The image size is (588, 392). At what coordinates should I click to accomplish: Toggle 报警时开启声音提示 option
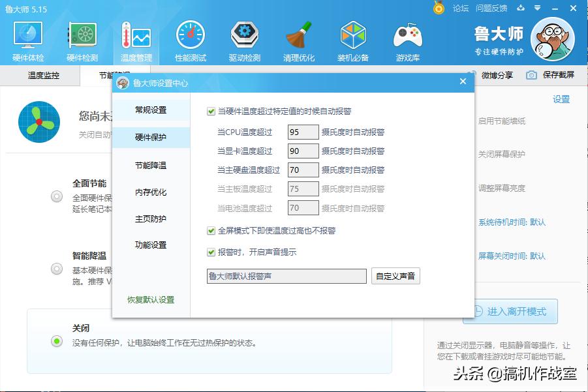point(210,252)
